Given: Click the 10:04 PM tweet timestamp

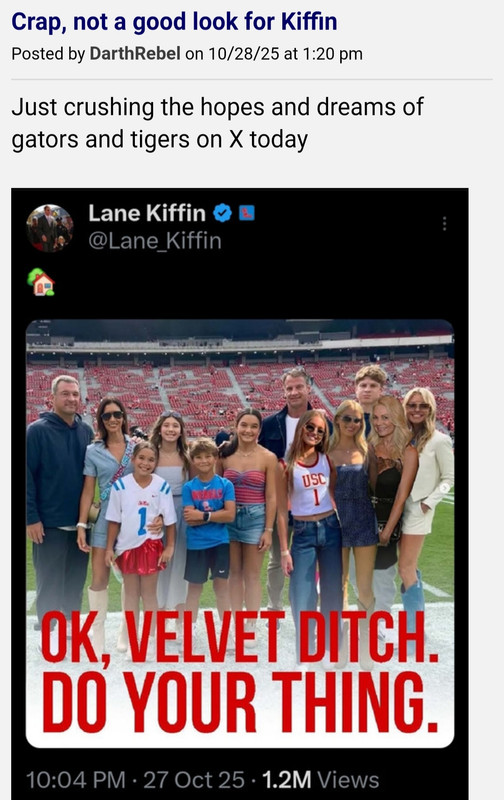Looking at the screenshot, I should tap(75, 780).
